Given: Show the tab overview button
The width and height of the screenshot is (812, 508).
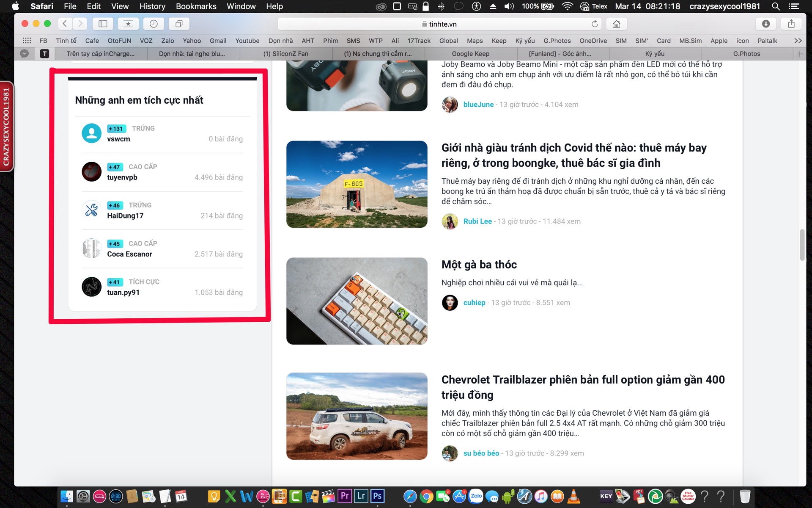Looking at the screenshot, I should [179, 24].
